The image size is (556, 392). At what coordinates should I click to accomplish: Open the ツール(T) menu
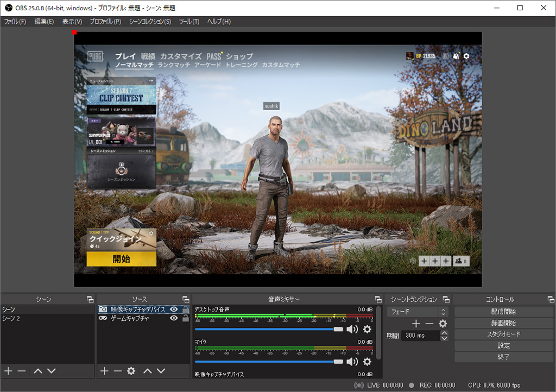click(189, 22)
